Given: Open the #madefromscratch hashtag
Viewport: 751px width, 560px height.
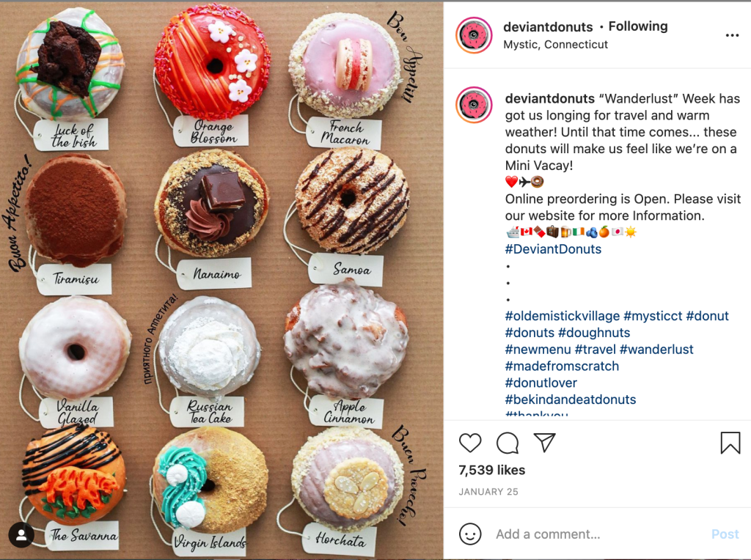Looking at the screenshot, I should click(562, 366).
